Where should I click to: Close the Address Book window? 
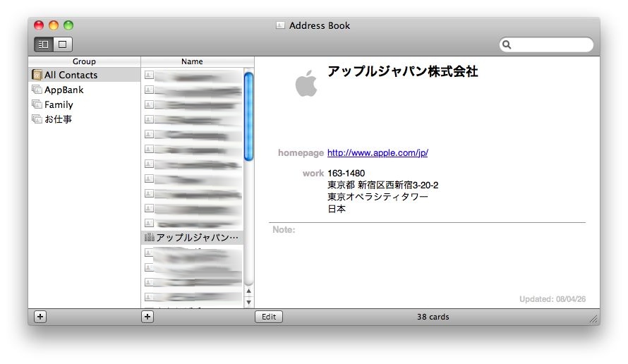click(x=39, y=25)
